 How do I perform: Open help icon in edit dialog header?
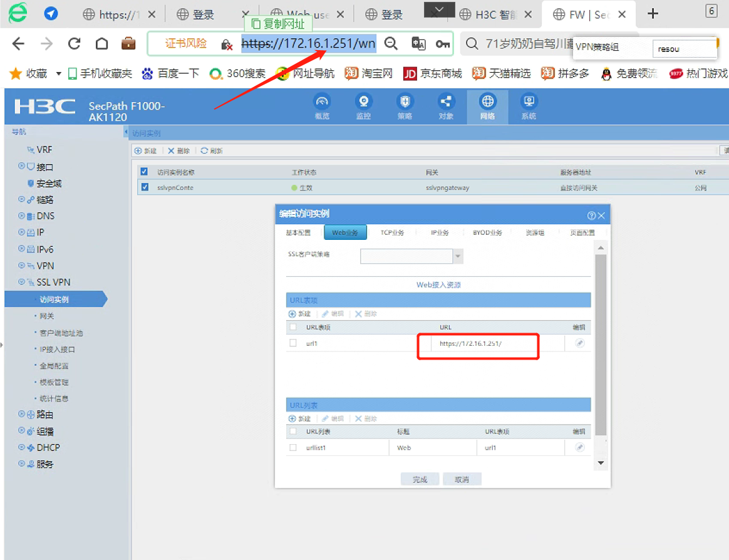point(591,215)
